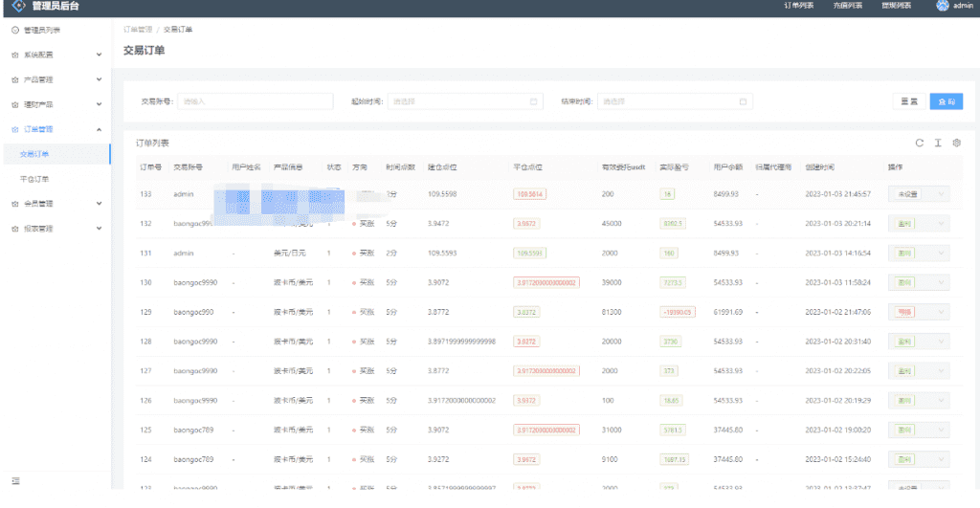Go to 管理员列表 in the sidebar
The image size is (980, 508).
click(x=42, y=30)
